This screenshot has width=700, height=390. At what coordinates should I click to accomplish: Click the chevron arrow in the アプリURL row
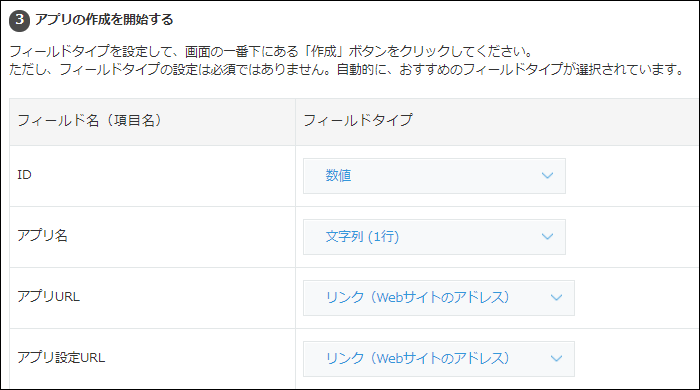(556, 298)
